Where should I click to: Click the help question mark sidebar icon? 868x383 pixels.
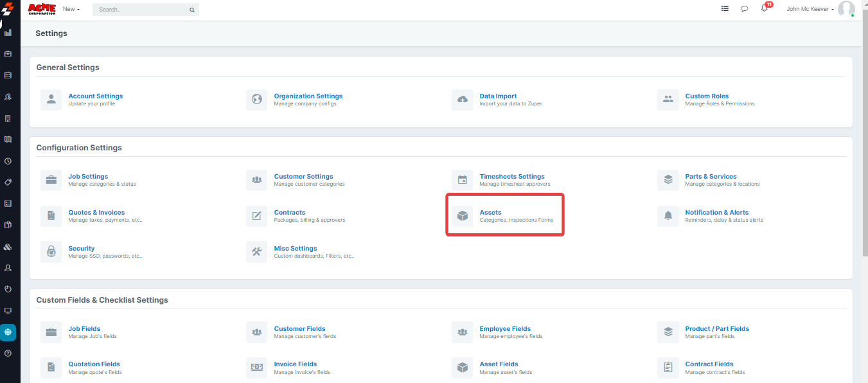[x=8, y=353]
